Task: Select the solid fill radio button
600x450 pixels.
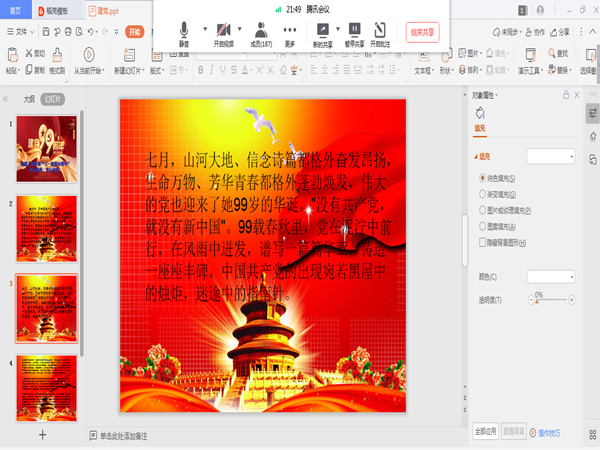Action: tap(483, 178)
